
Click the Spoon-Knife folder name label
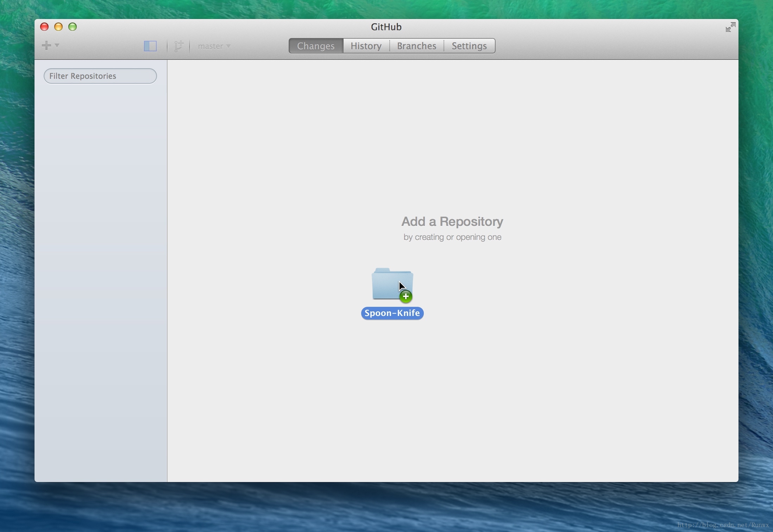click(x=392, y=313)
